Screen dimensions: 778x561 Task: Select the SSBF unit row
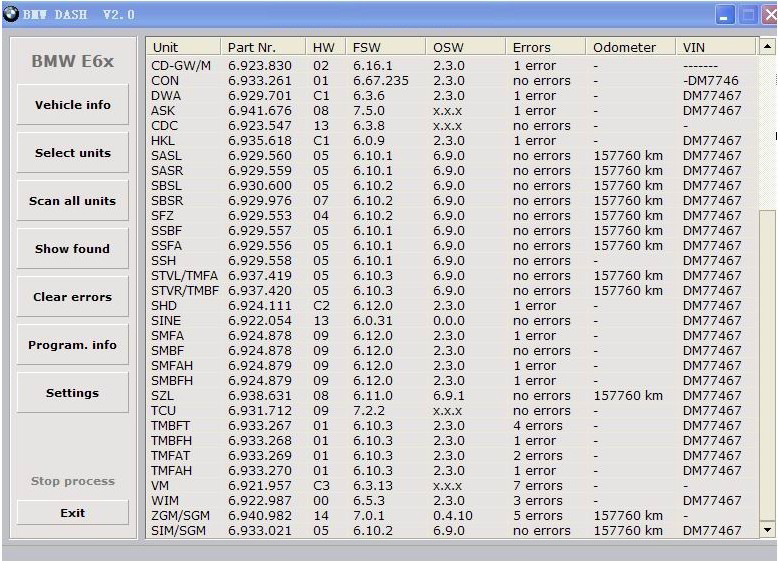pyautogui.click(x=452, y=231)
